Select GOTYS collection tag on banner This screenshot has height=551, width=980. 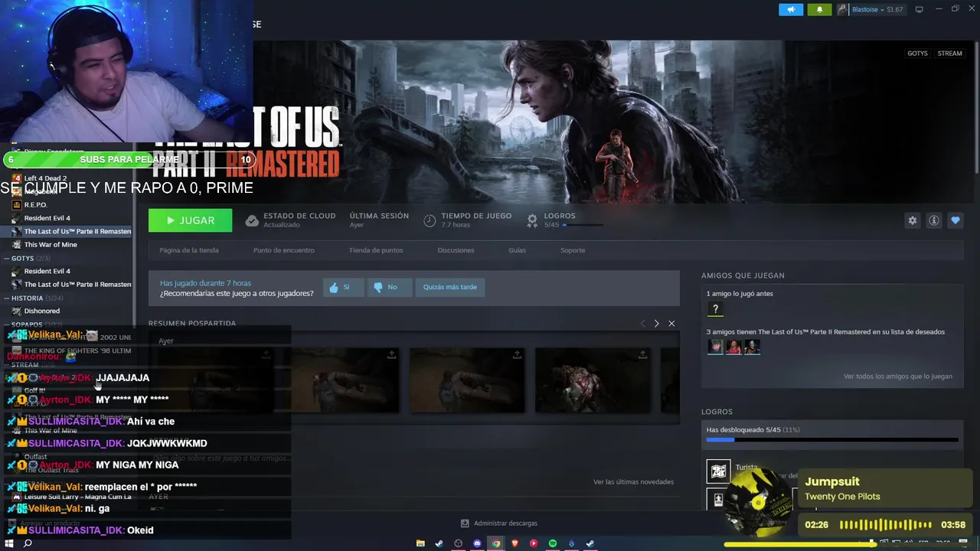tap(917, 54)
